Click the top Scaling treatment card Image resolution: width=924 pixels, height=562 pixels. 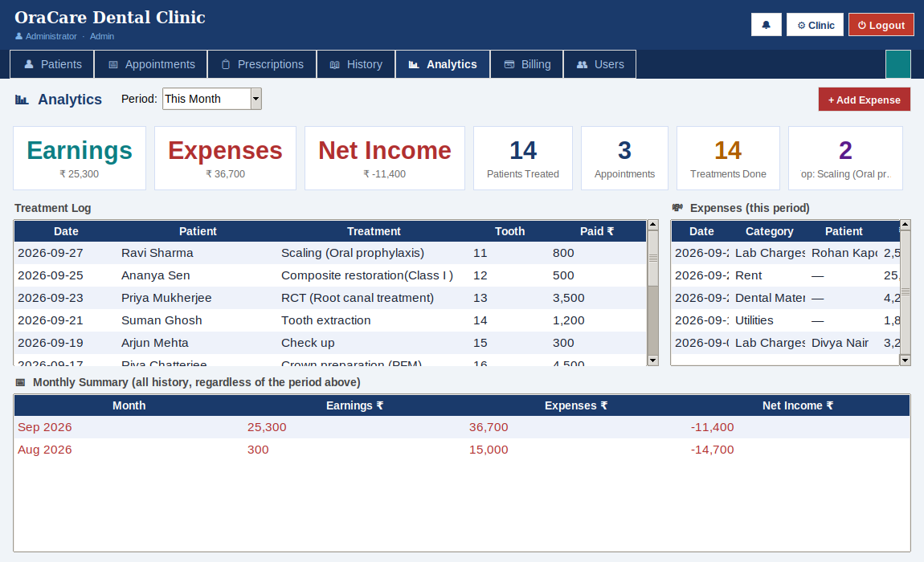click(x=845, y=158)
